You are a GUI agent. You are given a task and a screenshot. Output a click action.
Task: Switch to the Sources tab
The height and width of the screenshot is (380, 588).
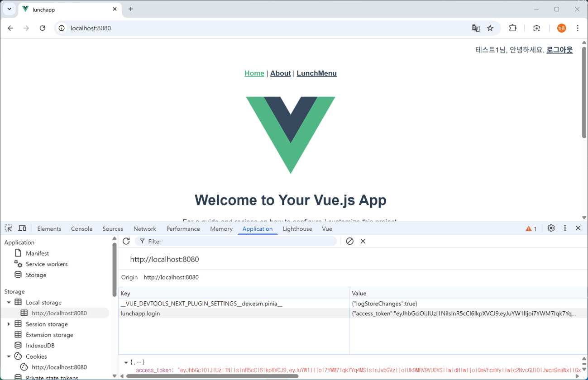click(113, 229)
